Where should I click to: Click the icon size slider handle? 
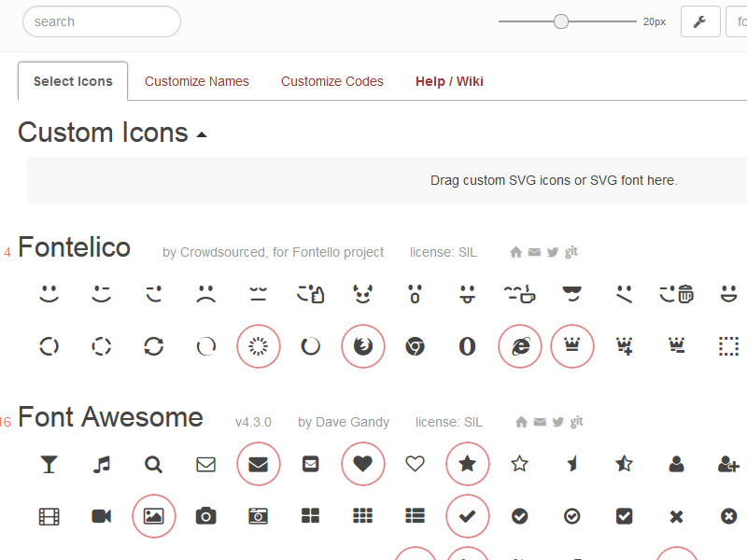pyautogui.click(x=561, y=21)
